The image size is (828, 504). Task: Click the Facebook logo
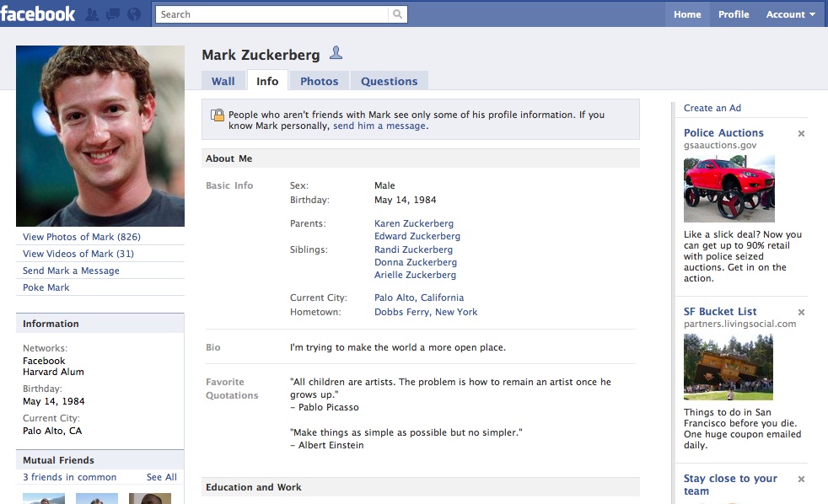coord(38,13)
